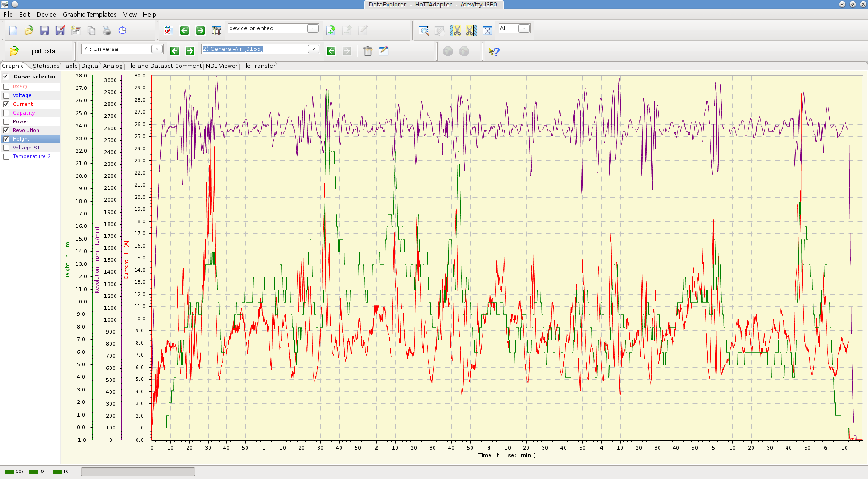Open the General-Air record set dropdown
Screen dimensions: 868x479
[313, 49]
